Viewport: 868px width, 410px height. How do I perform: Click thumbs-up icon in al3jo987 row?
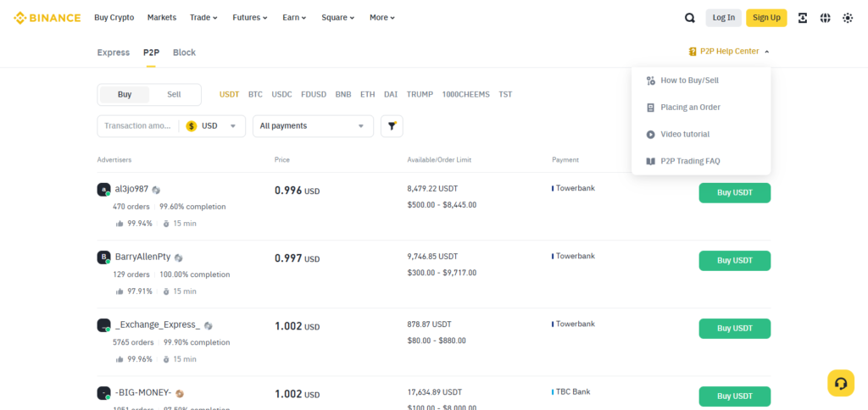coord(119,224)
